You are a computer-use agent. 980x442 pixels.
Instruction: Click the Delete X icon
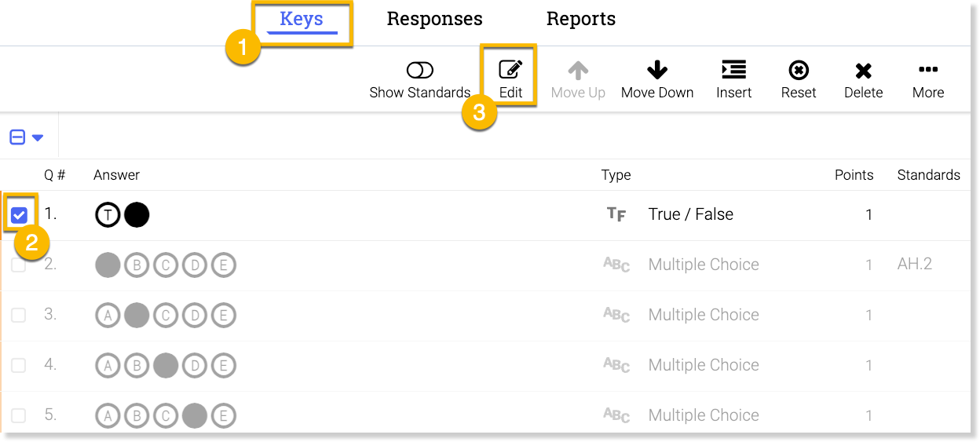pos(863,71)
